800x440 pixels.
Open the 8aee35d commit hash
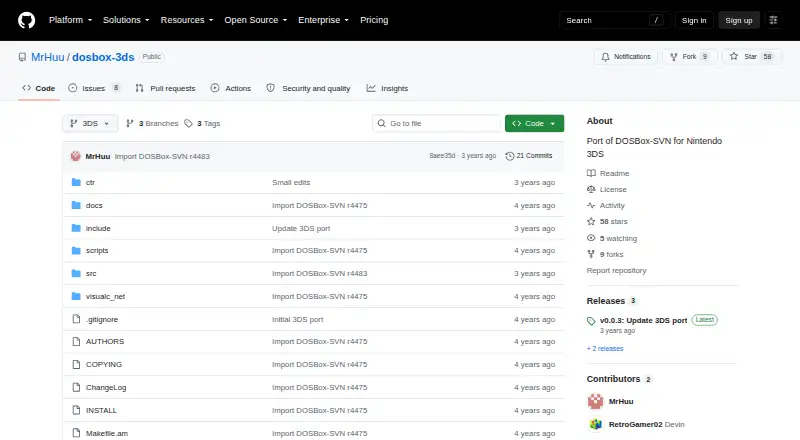tap(442, 156)
